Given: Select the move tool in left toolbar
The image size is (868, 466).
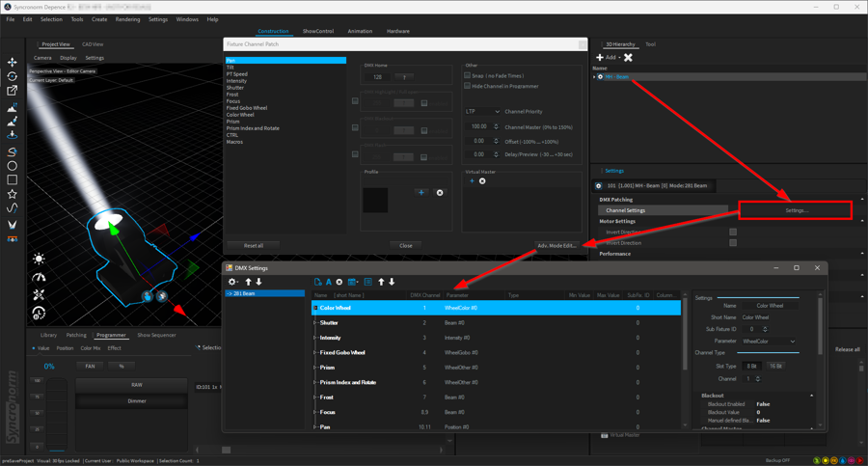Looking at the screenshot, I should coord(13,62).
